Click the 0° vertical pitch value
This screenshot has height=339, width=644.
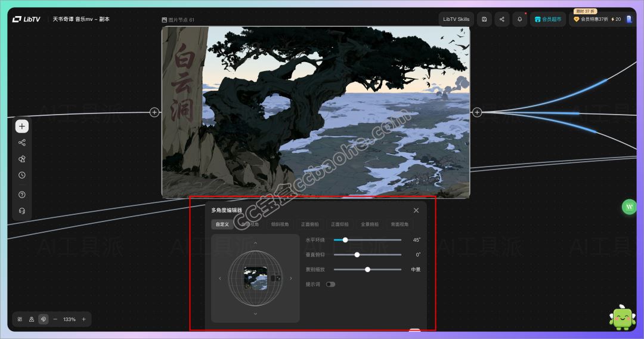418,255
